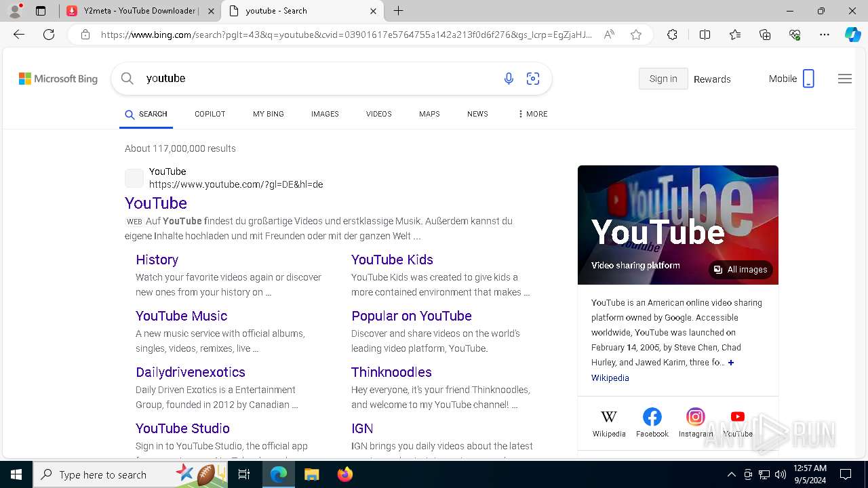Switch to VIDEOS results tab
868x488 pixels.
379,114
